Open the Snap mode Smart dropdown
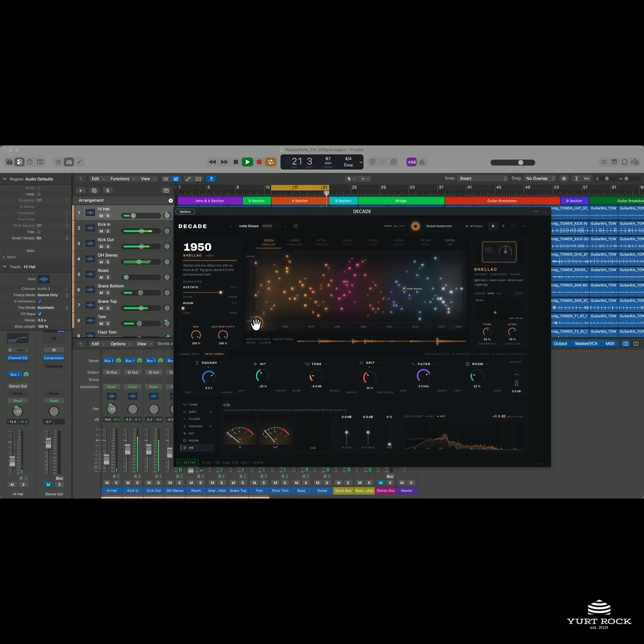This screenshot has height=644, width=644. (x=483, y=178)
